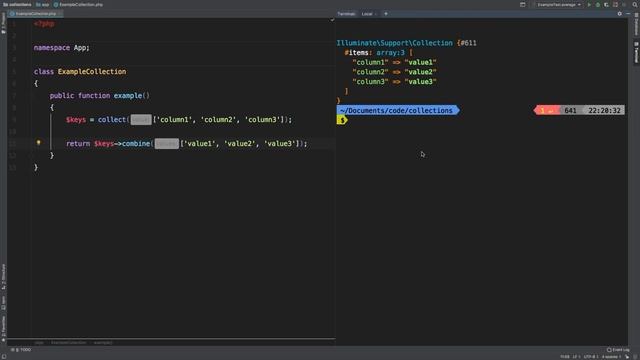The image size is (640, 360).
Task: Open the Favorites tool window on left edge
Action: (4, 328)
